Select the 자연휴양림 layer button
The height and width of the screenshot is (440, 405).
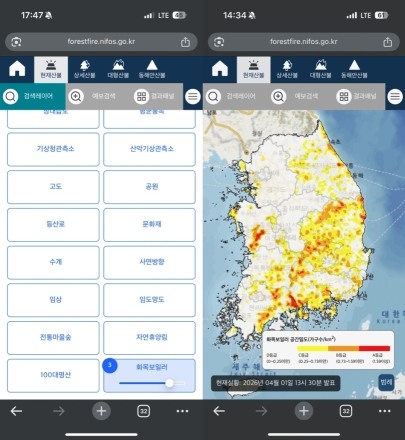[x=149, y=337]
